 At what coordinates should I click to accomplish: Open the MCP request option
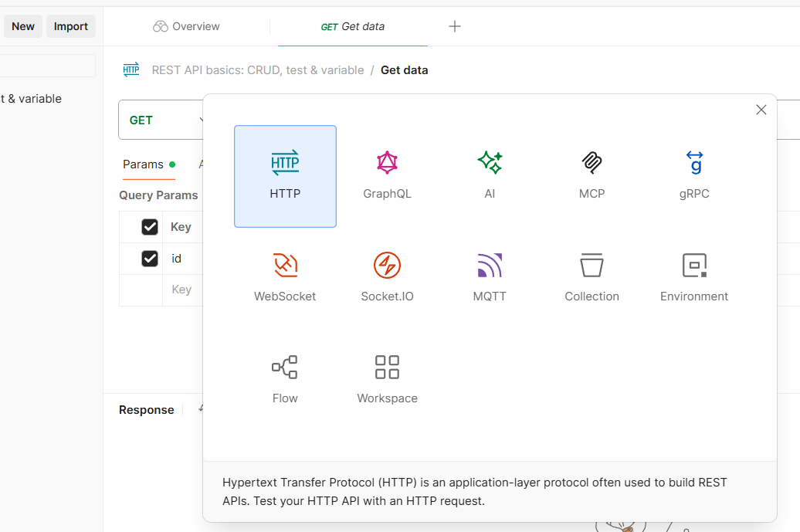[x=592, y=174]
